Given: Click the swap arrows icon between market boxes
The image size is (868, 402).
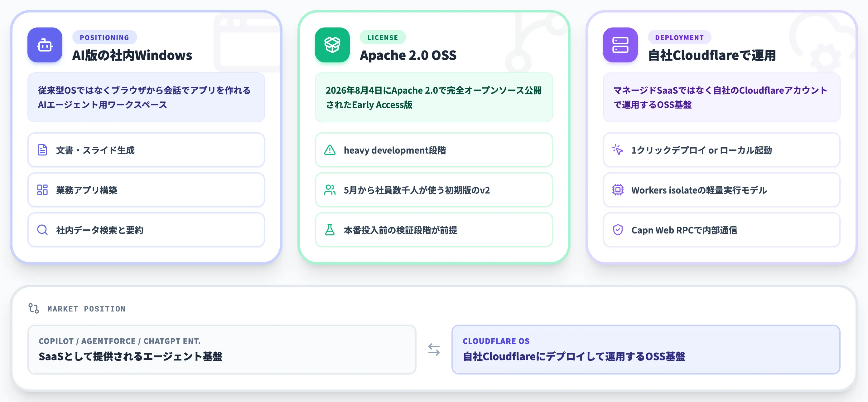Looking at the screenshot, I should [434, 349].
